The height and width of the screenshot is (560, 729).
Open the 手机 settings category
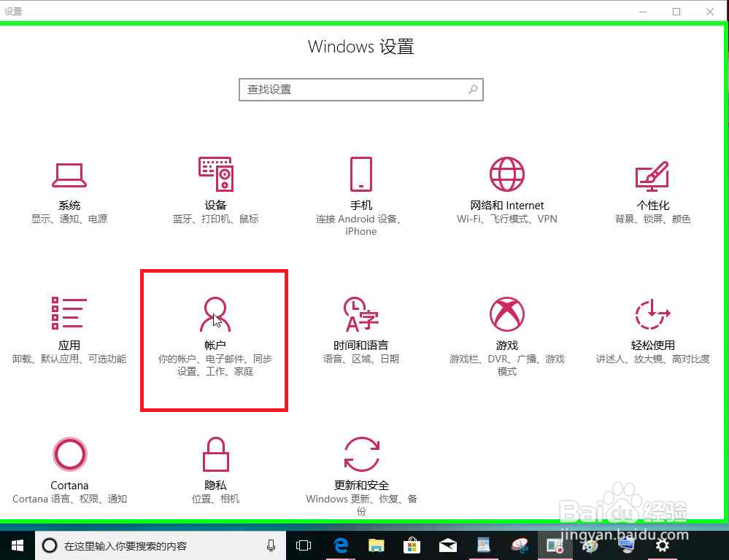point(360,197)
